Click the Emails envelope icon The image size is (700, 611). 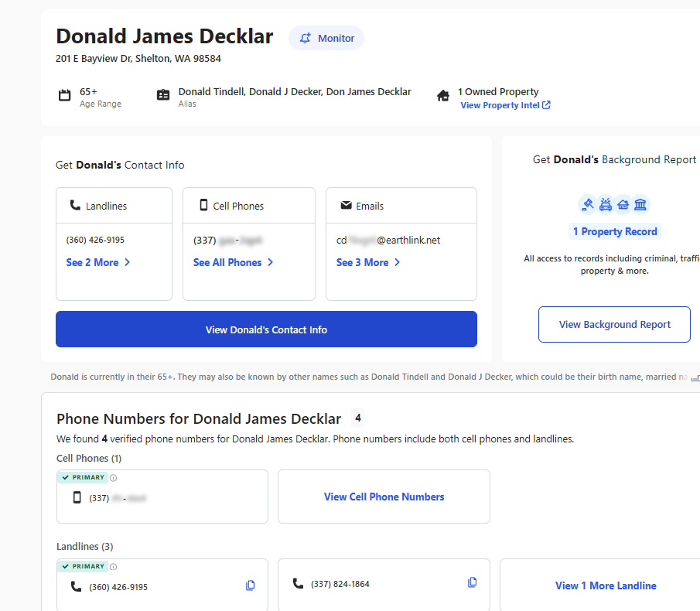(346, 205)
